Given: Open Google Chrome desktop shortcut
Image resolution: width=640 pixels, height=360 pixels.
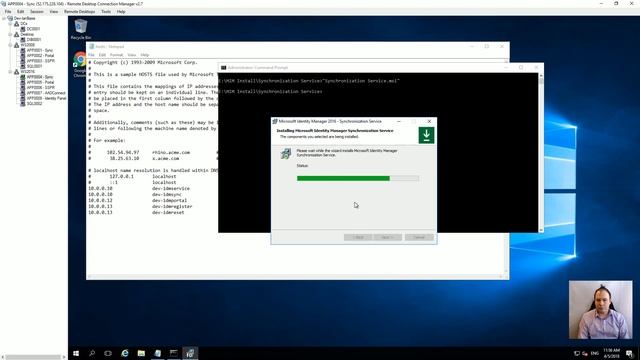Looking at the screenshot, I should tap(80, 64).
